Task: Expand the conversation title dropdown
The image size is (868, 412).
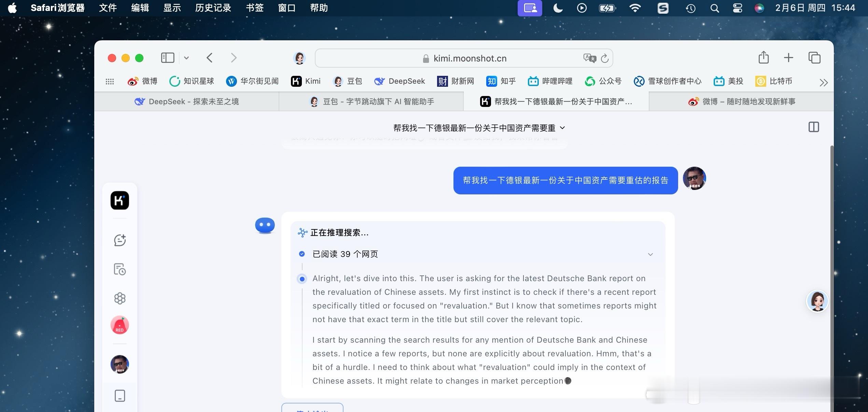Action: click(x=562, y=128)
